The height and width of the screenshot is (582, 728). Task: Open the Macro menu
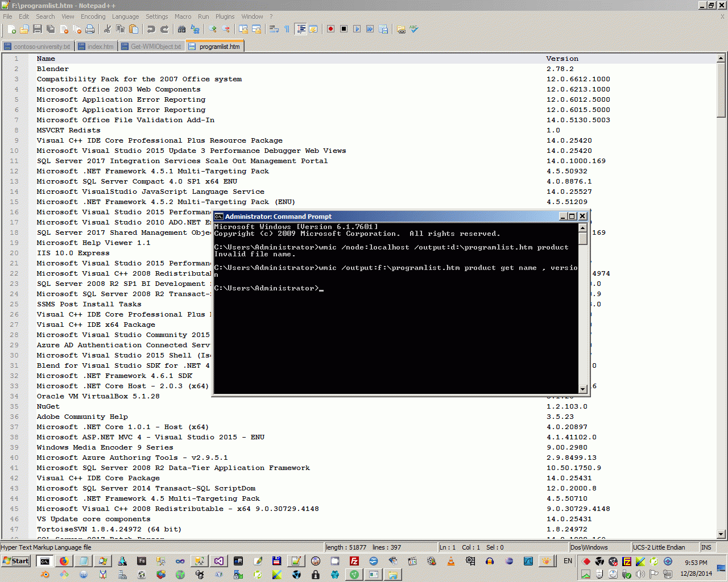click(x=183, y=16)
